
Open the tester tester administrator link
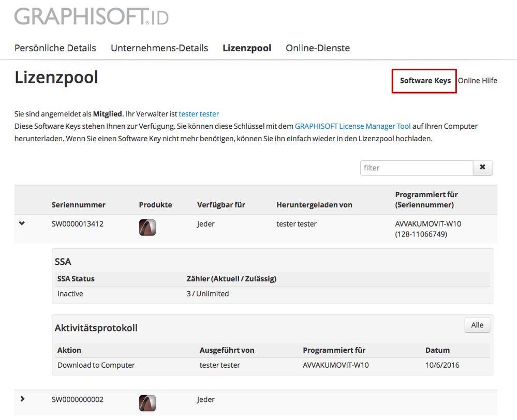tap(199, 114)
